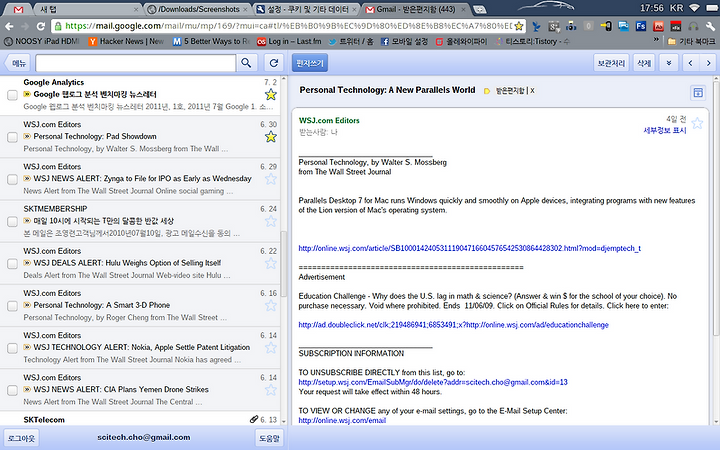Select the Smart 3-D Phone email checkbox

coord(12,306)
